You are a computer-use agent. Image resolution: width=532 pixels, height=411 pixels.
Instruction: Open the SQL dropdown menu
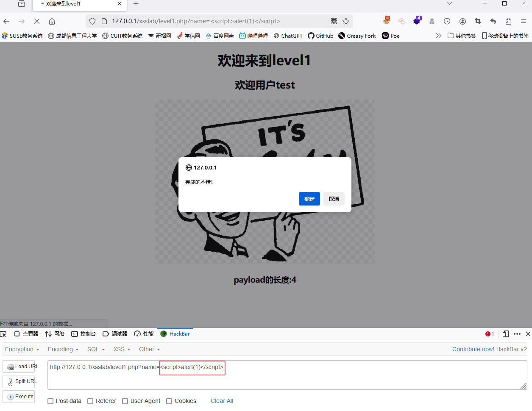95,349
